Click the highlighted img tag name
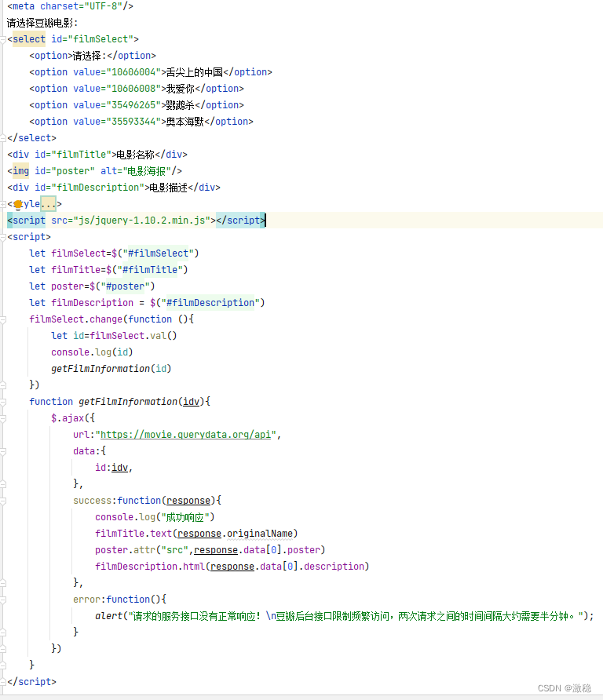 (20, 171)
